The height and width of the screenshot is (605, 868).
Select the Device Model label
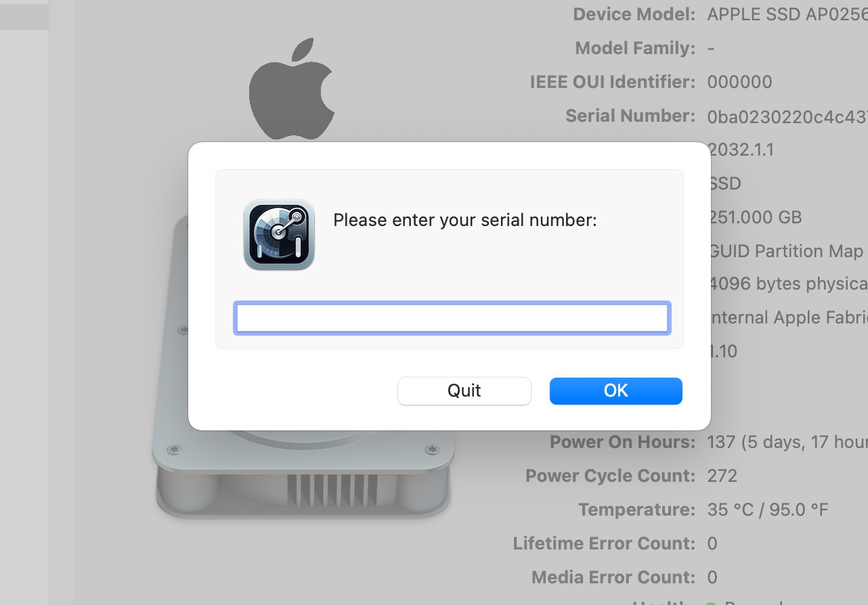click(634, 14)
